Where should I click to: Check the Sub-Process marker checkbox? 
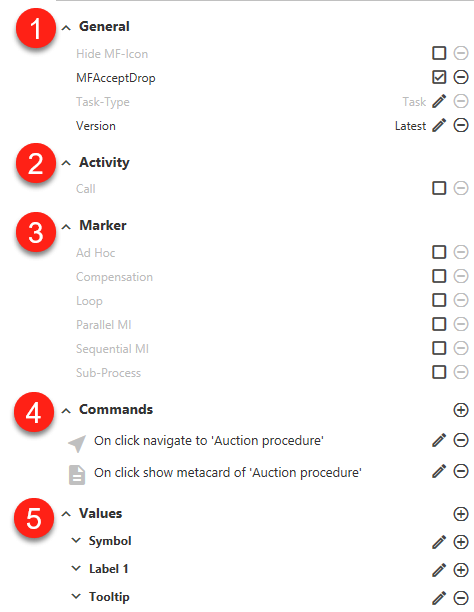point(439,372)
